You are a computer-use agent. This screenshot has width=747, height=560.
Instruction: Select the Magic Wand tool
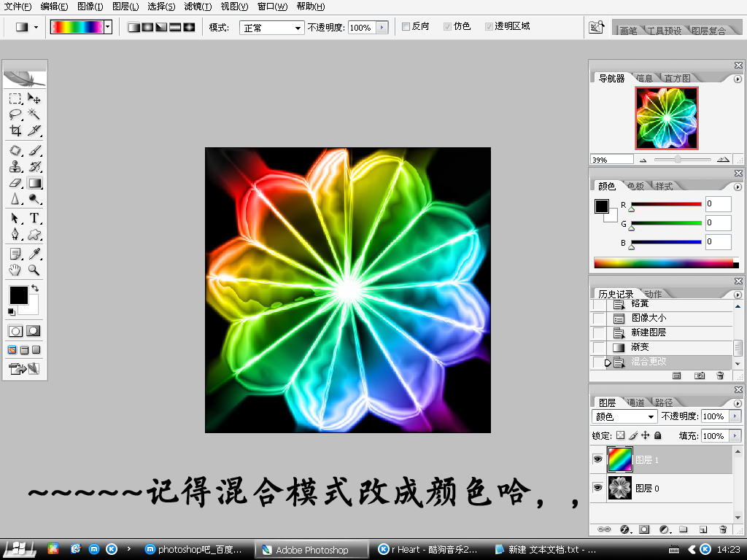(34, 114)
